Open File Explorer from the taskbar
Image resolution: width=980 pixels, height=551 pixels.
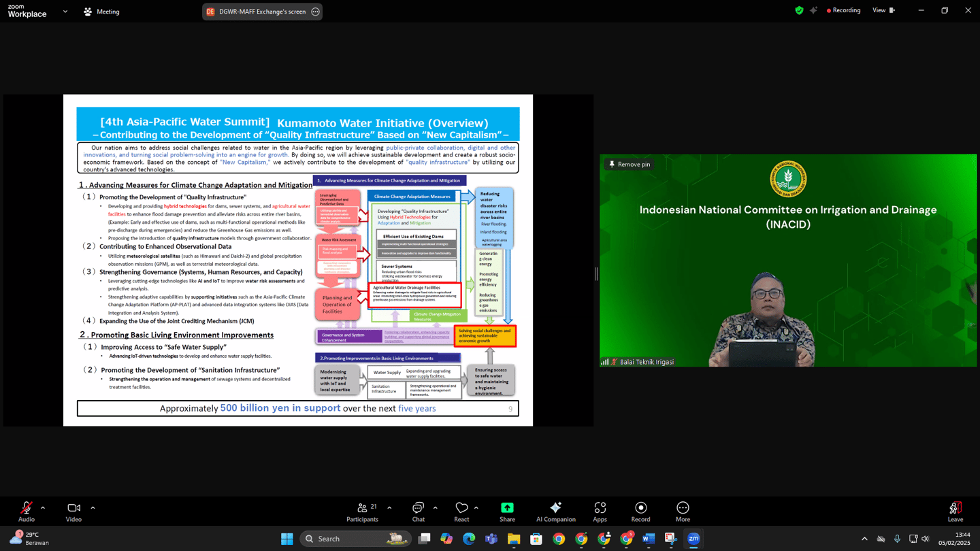point(514,539)
